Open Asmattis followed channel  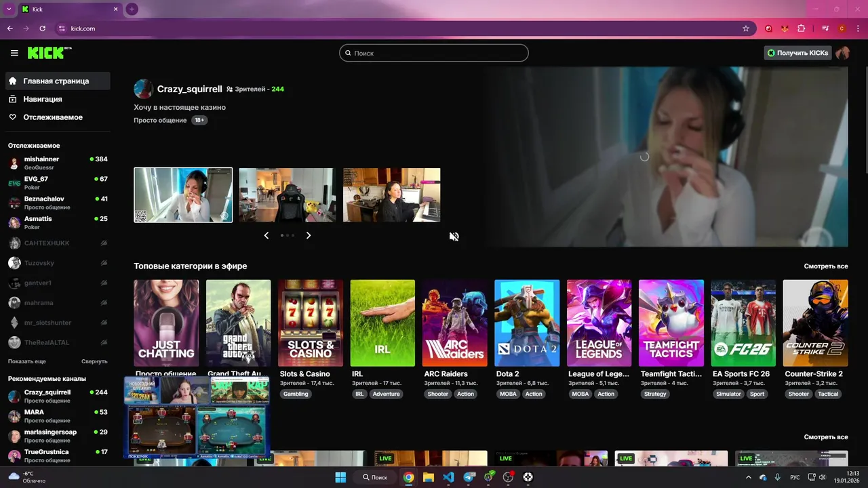click(x=58, y=222)
